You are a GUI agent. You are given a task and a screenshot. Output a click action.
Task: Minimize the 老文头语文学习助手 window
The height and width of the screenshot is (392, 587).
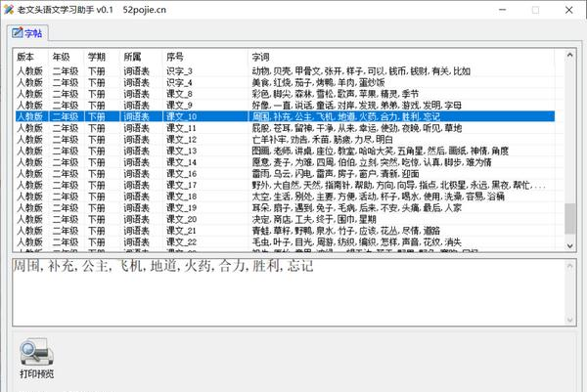tap(503, 10)
